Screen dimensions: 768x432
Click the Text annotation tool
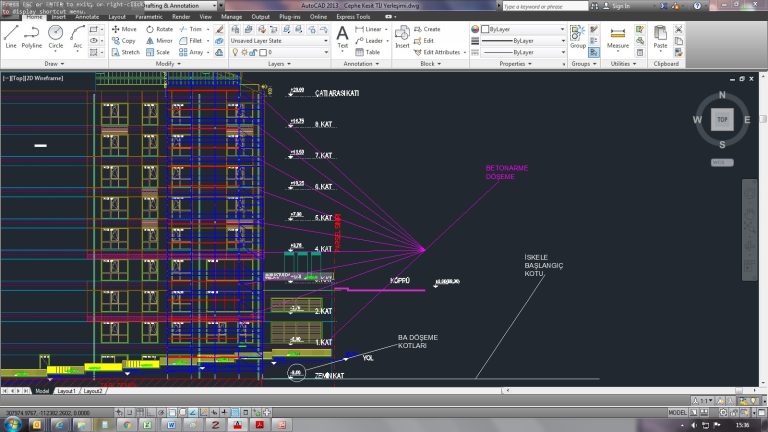point(343,35)
